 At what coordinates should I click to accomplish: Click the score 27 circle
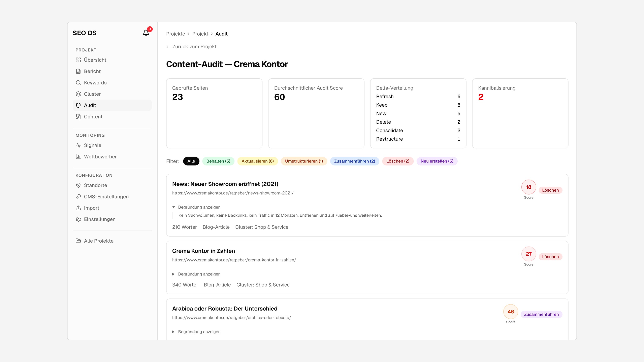528,254
